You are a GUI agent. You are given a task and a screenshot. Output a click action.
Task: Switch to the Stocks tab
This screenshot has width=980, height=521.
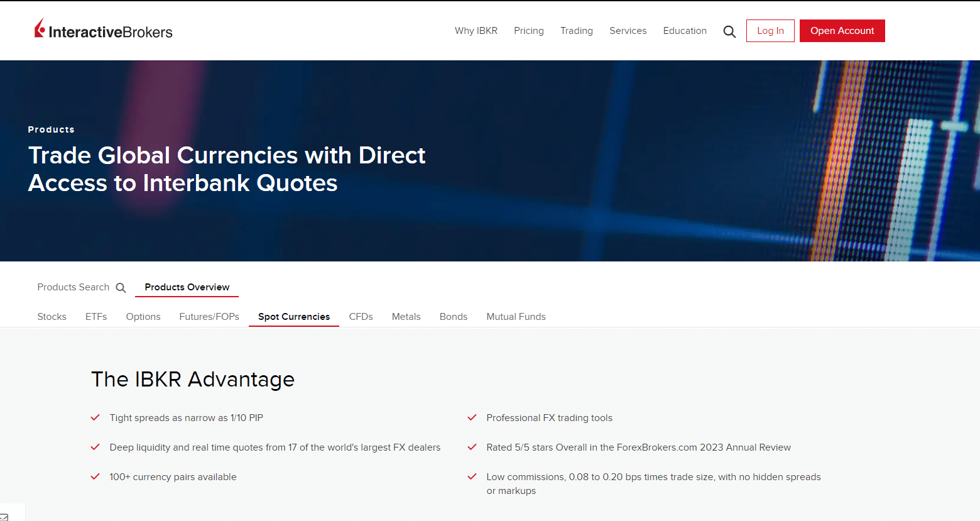(52, 317)
